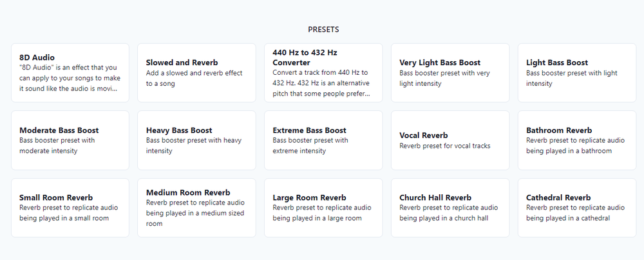This screenshot has height=260, width=644.
Task: Click the 8D Audio description text
Action: coord(70,78)
